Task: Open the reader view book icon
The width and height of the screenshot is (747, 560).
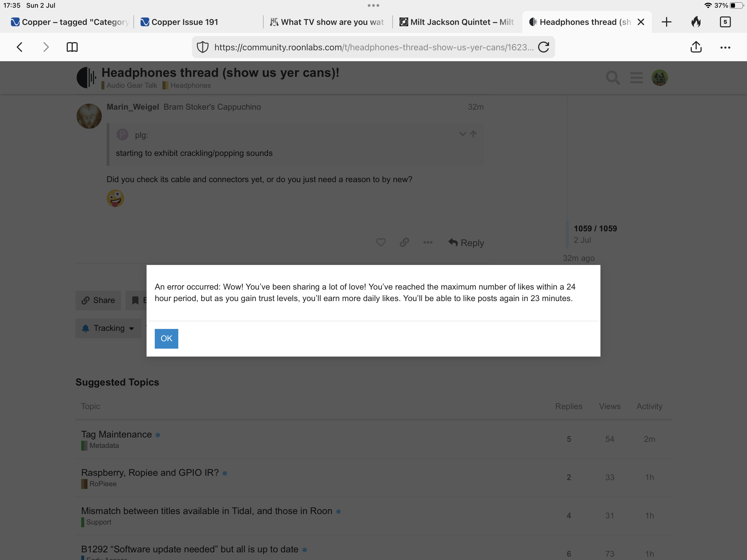Action: tap(72, 47)
